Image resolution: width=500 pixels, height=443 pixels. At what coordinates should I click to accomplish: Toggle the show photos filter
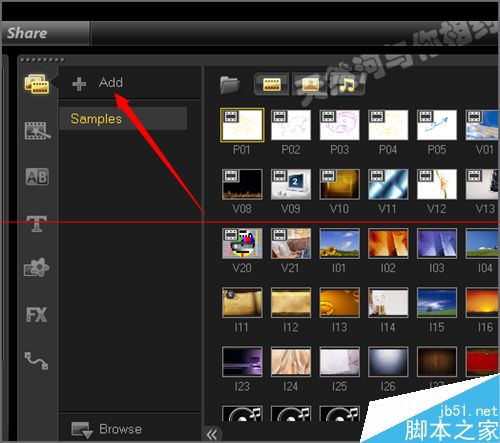pos(310,84)
